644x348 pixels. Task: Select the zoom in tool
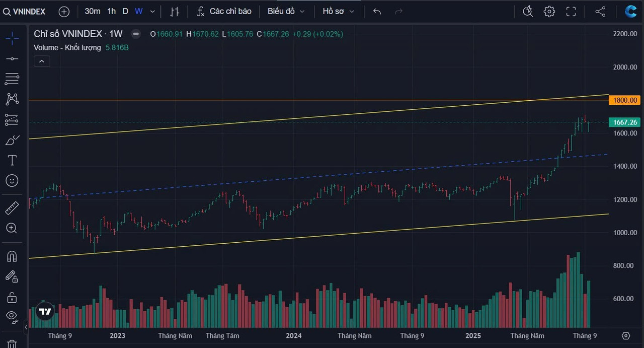coord(12,228)
